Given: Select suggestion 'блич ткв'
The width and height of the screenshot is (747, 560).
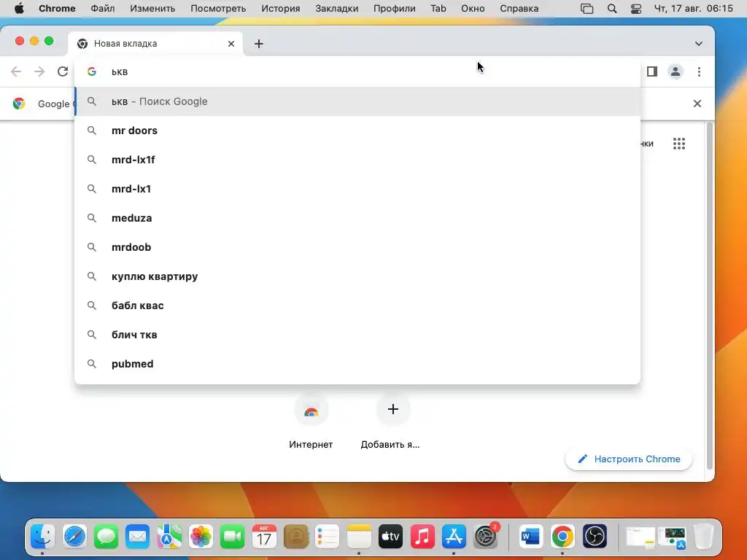Looking at the screenshot, I should [357, 335].
